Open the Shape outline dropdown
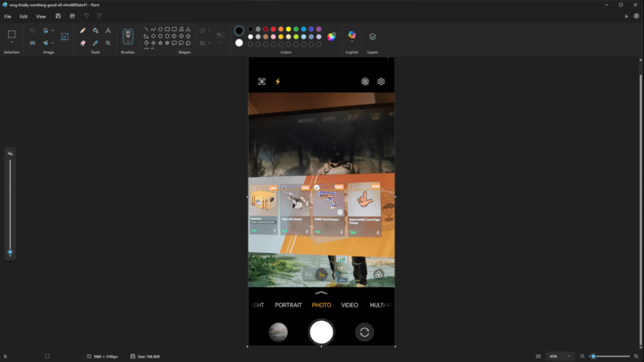 205,30
